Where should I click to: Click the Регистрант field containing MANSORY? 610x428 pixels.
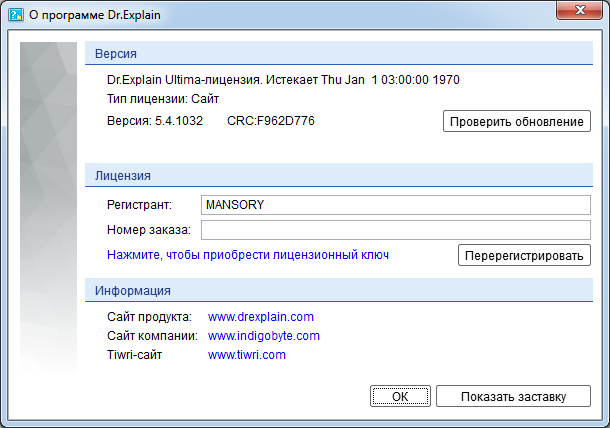pyautogui.click(x=396, y=205)
